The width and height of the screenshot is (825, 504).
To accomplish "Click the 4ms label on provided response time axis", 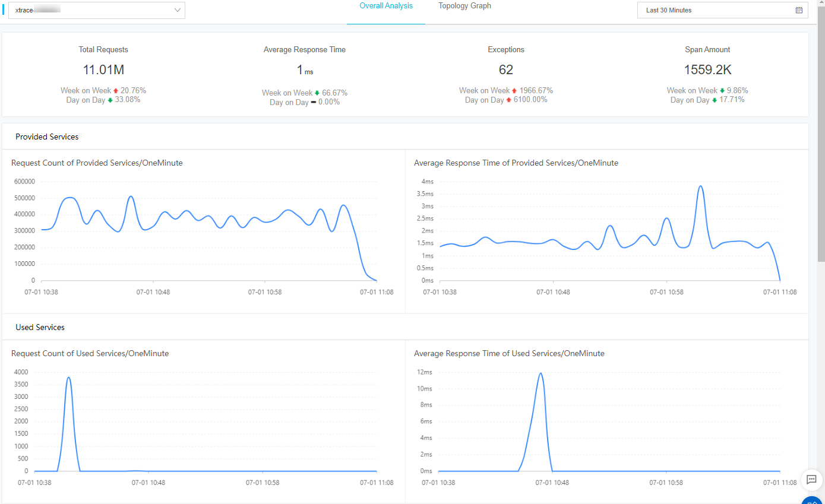I will tap(427, 182).
